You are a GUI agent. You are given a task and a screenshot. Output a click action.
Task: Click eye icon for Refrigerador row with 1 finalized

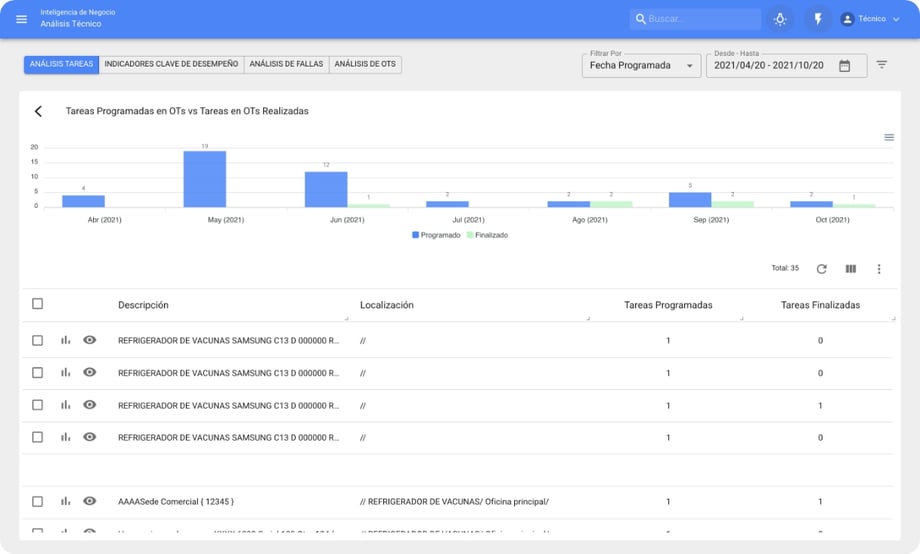point(89,404)
